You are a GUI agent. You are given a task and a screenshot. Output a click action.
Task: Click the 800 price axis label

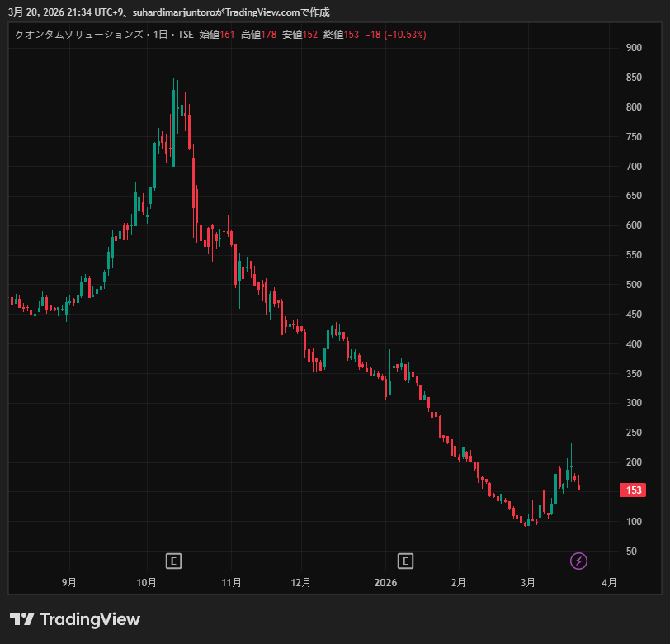634,107
